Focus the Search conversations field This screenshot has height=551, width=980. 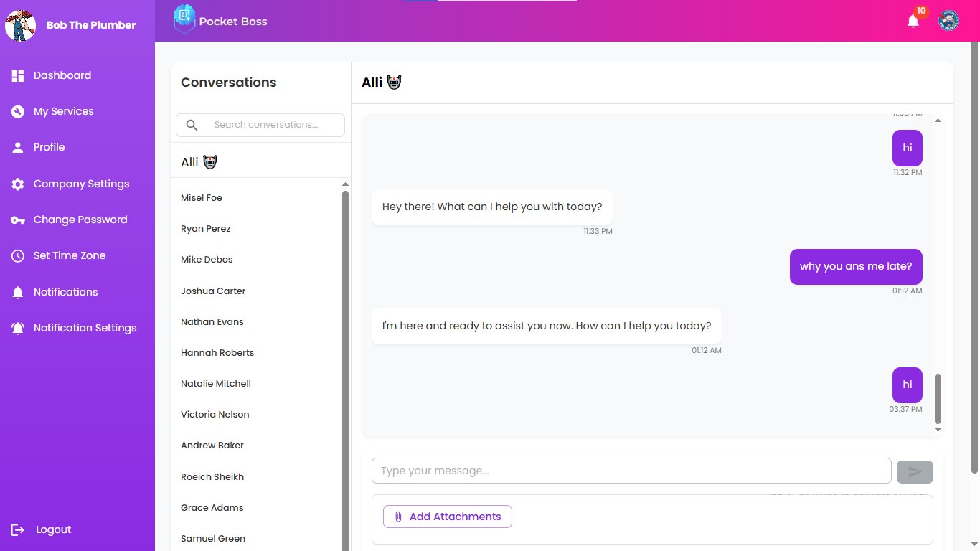coord(265,125)
